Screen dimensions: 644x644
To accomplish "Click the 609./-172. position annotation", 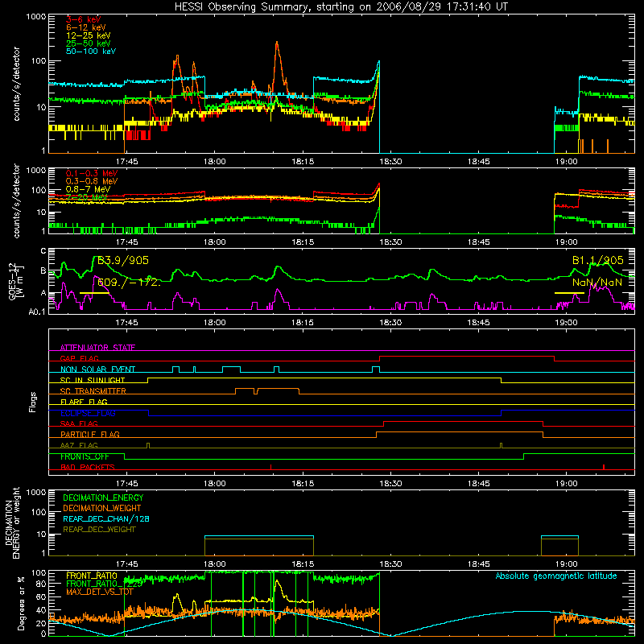I will point(129,283).
